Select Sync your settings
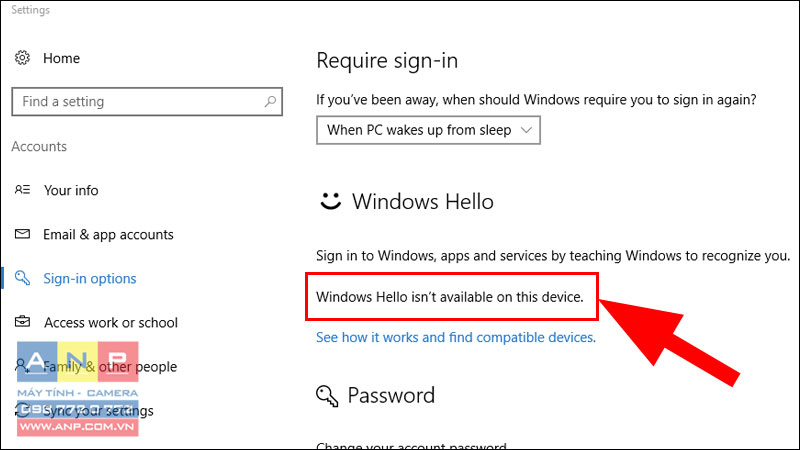Viewport: 800px width, 450px height. pyautogui.click(x=98, y=411)
